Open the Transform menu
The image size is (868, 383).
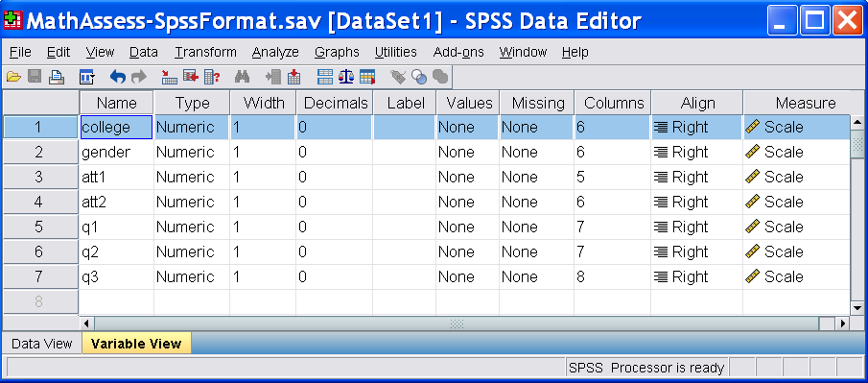(x=205, y=52)
